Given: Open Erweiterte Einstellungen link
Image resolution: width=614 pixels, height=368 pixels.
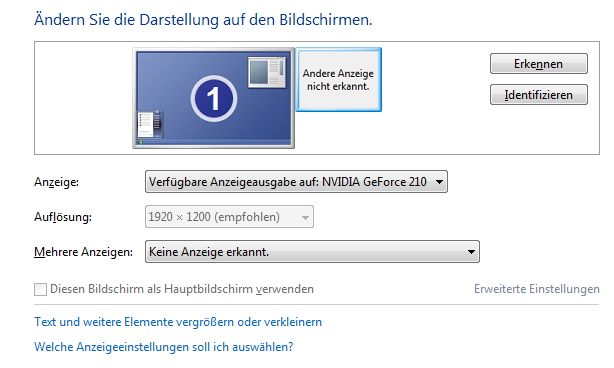Looking at the screenshot, I should click(x=536, y=289).
